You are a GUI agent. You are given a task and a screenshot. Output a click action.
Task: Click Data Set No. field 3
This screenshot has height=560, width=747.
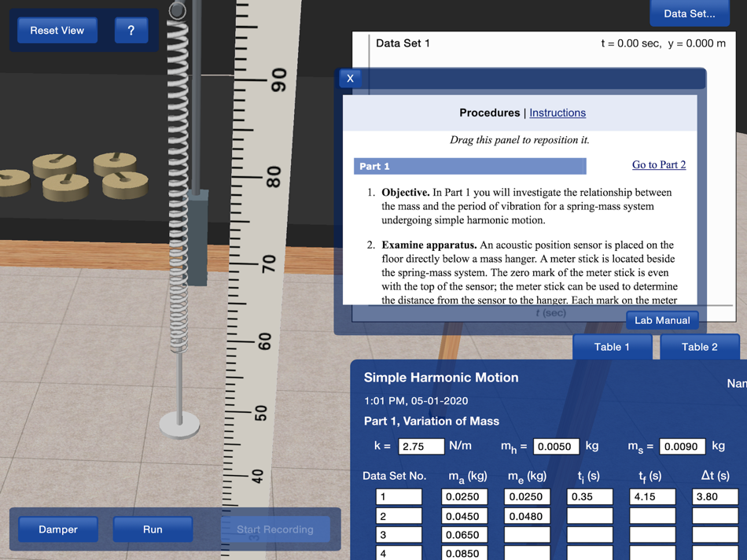pos(399,535)
